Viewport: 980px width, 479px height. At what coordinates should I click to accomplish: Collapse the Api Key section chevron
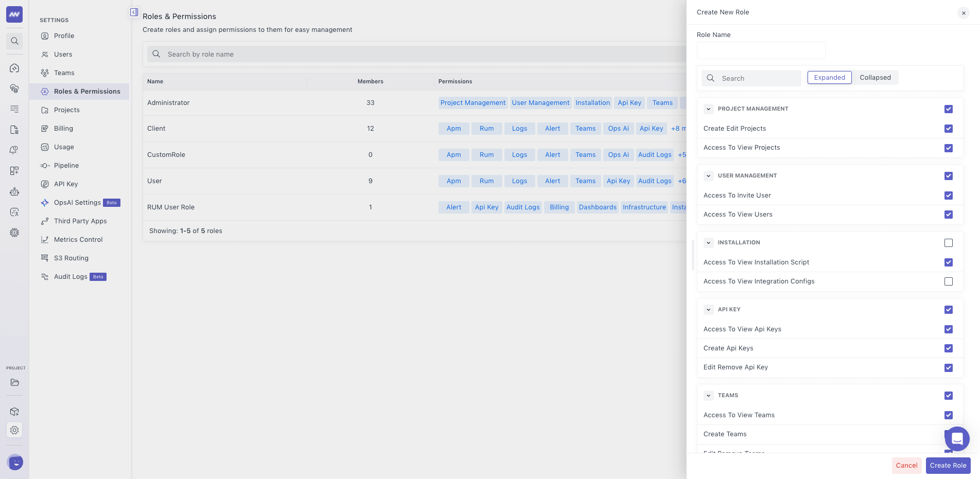click(709, 310)
